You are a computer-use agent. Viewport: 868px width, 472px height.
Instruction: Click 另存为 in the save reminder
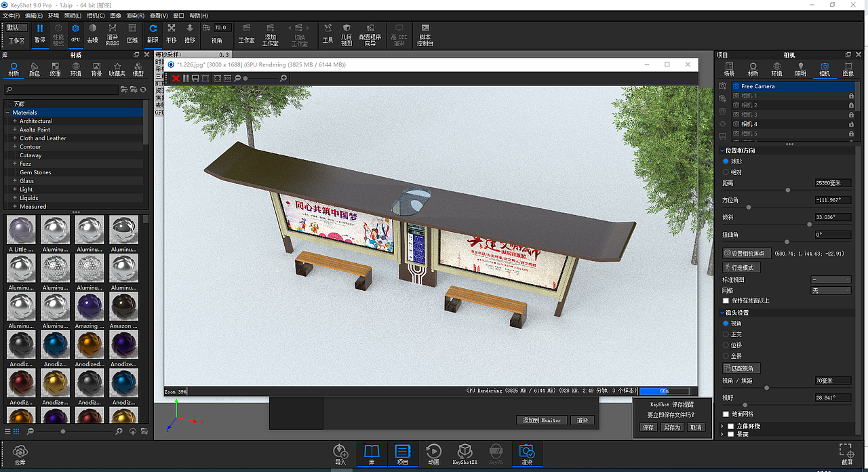point(671,427)
